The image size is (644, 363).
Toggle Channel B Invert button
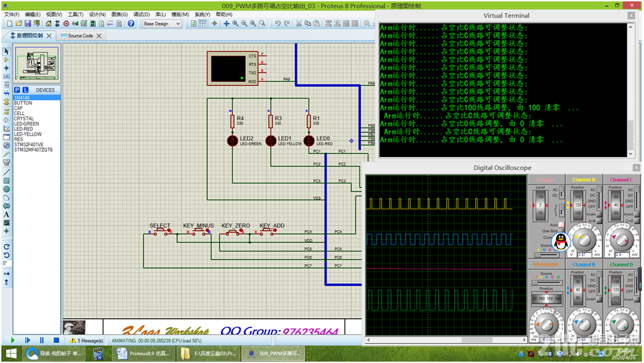599,299
